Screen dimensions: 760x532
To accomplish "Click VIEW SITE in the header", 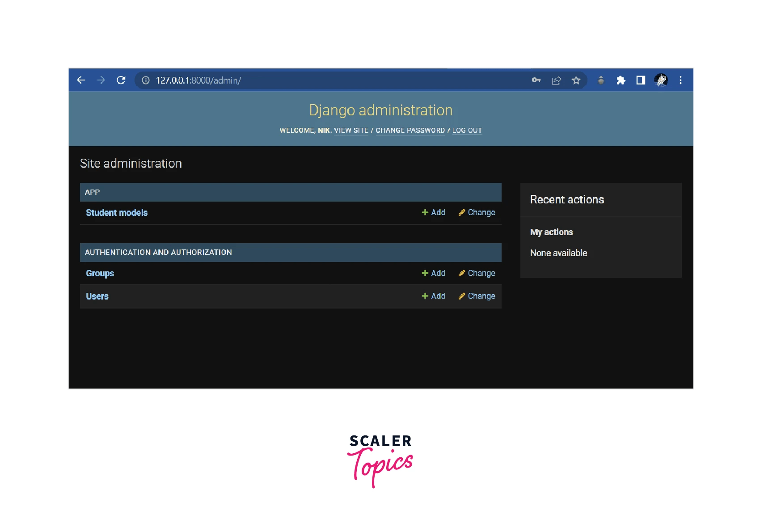I will coord(351,130).
